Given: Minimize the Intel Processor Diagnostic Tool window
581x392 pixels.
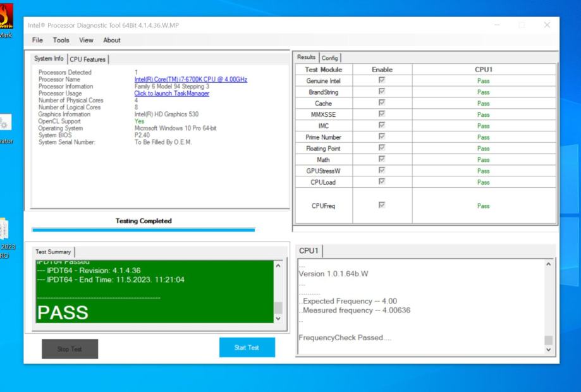Looking at the screenshot, I should 498,25.
